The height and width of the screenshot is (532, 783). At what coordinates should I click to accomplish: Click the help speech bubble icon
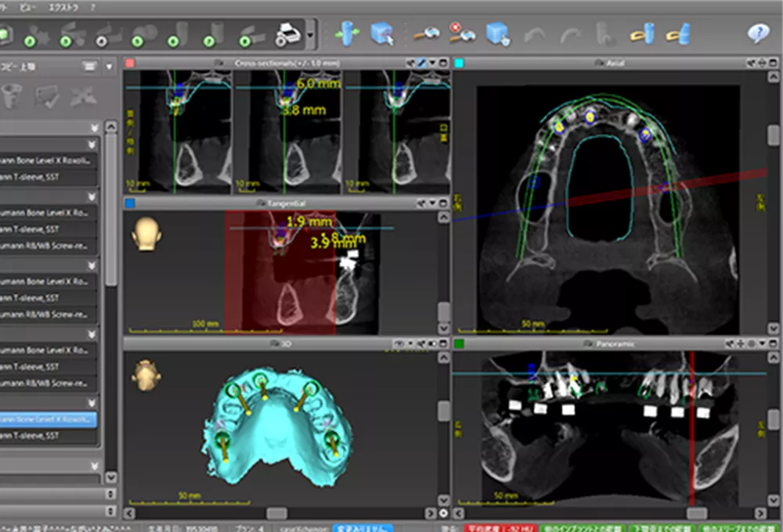pos(757,33)
